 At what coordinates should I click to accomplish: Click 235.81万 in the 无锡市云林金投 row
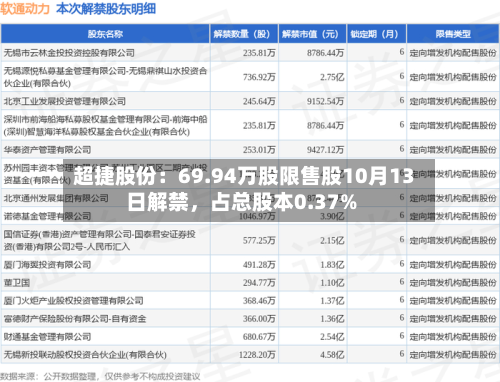259,53
